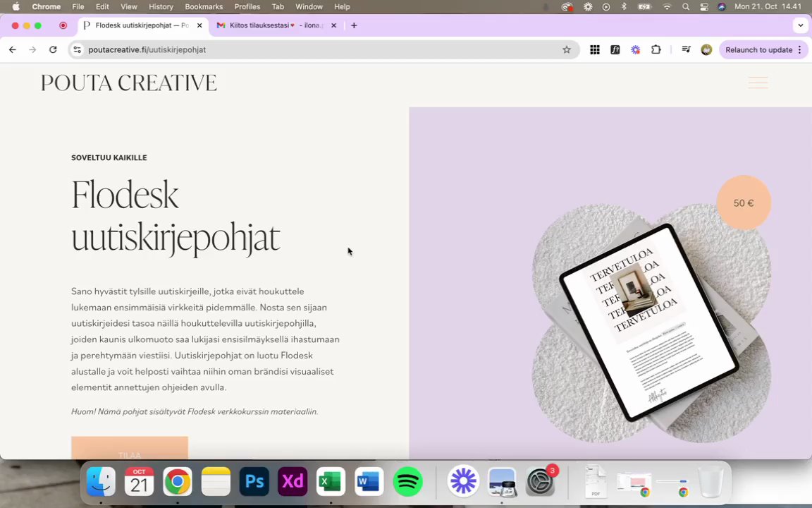812x508 pixels.
Task: Open the media control icon in toolbar
Action: tap(686, 50)
